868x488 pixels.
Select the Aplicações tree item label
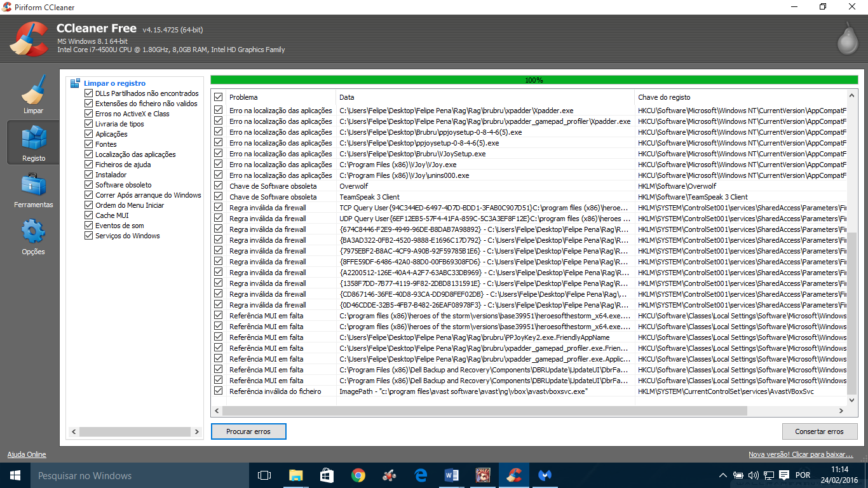[111, 134]
